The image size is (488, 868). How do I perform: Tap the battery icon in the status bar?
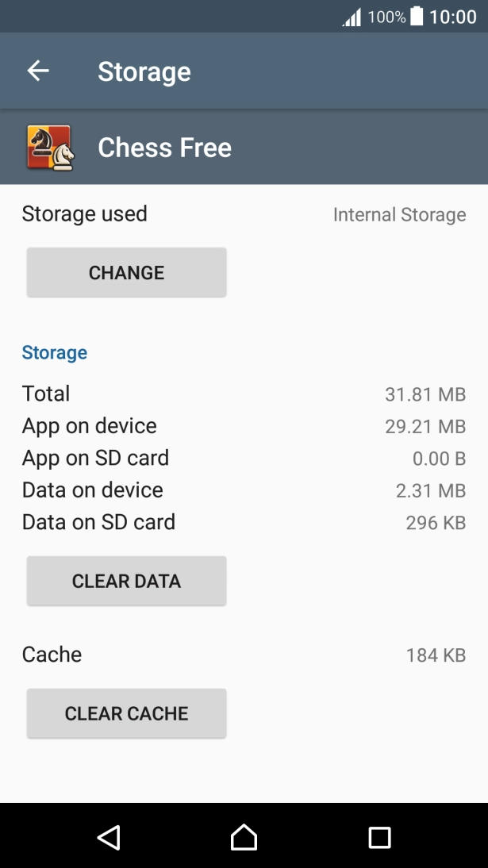pyautogui.click(x=416, y=16)
